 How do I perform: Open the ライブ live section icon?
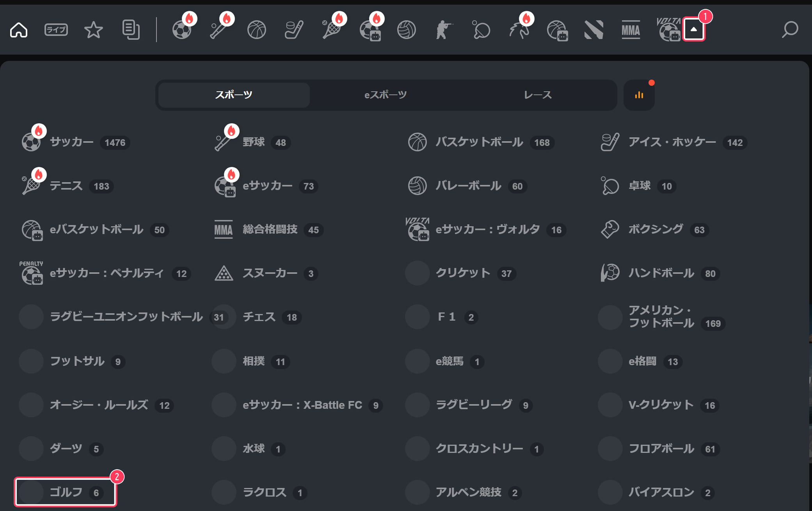(x=56, y=30)
